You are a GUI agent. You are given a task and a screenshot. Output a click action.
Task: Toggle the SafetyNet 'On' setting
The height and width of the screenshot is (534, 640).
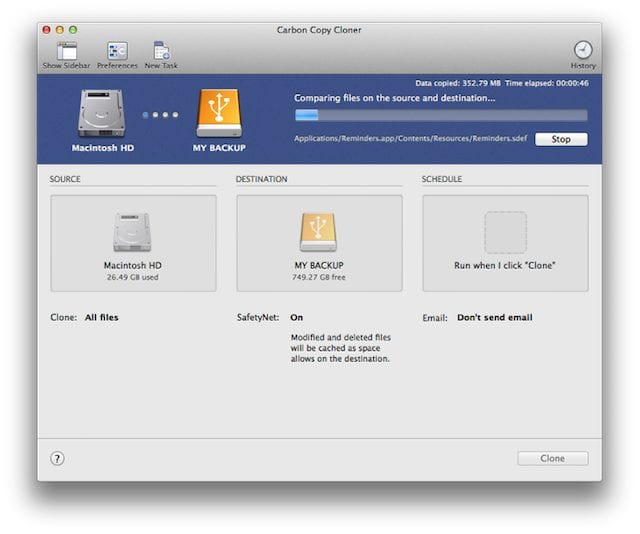click(x=297, y=318)
